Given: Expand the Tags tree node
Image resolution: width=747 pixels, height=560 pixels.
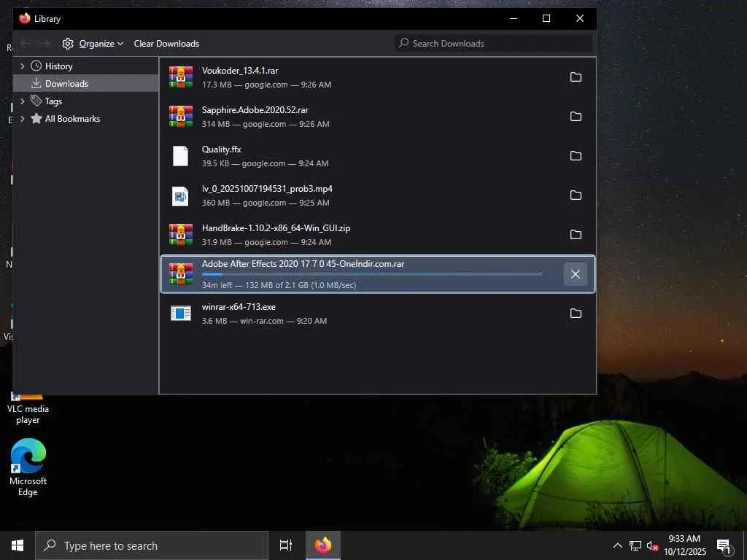Looking at the screenshot, I should [22, 101].
